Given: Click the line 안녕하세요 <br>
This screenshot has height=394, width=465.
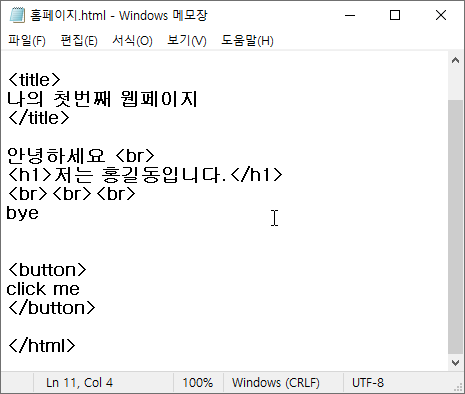Looking at the screenshot, I should [81, 156].
